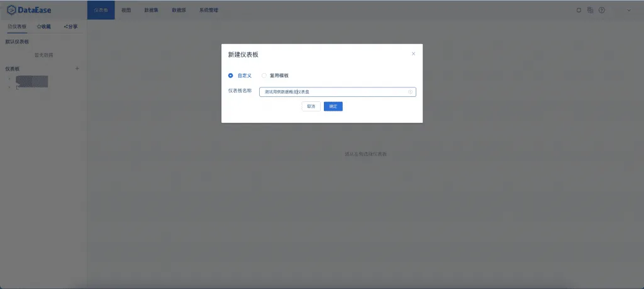Select the 自定义 radio option
The height and width of the screenshot is (289, 644).
pos(240,76)
